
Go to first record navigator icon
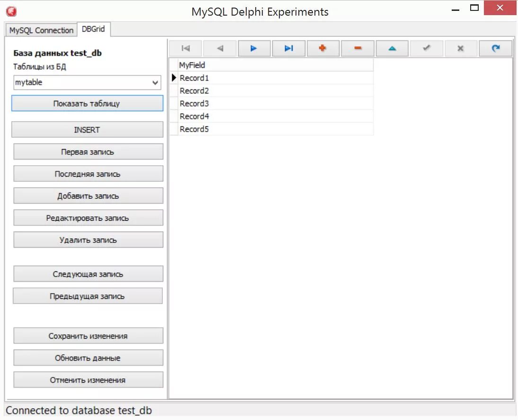pyautogui.click(x=186, y=49)
